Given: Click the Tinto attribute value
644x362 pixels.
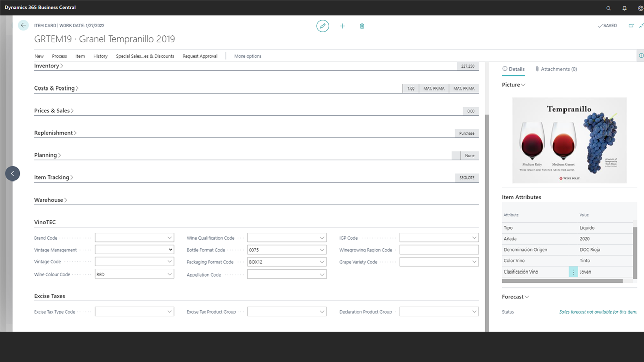Looking at the screenshot, I should point(585,261).
